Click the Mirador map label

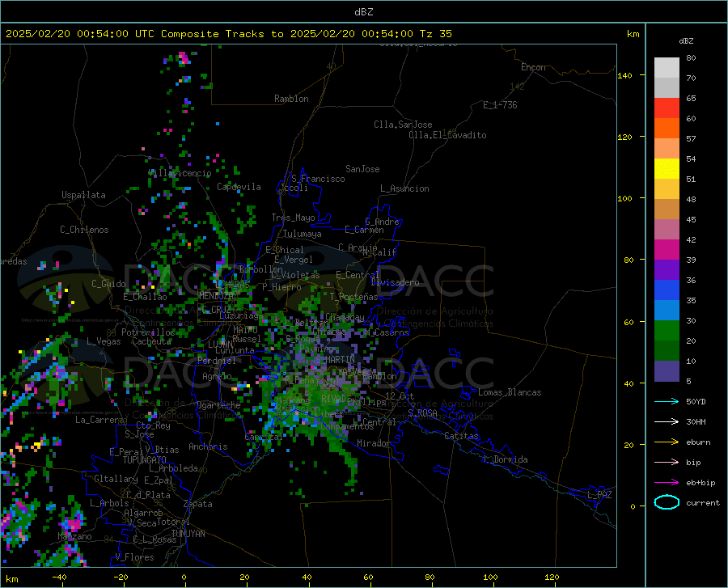click(373, 443)
